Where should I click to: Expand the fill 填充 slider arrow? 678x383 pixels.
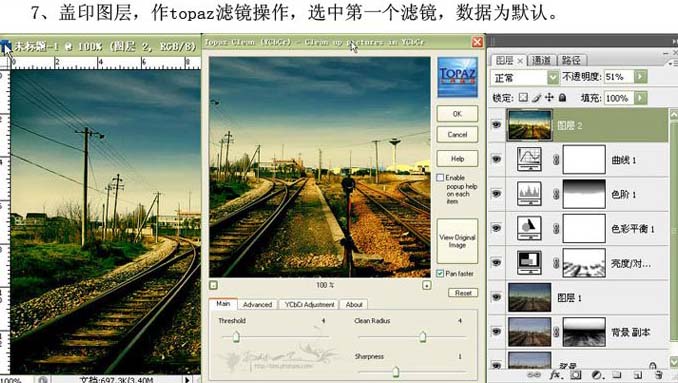tap(640, 98)
